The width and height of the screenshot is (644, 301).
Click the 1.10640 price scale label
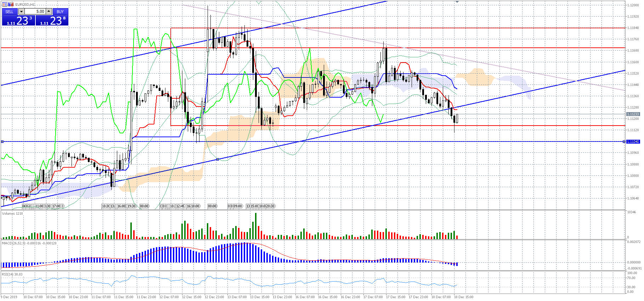633,198
